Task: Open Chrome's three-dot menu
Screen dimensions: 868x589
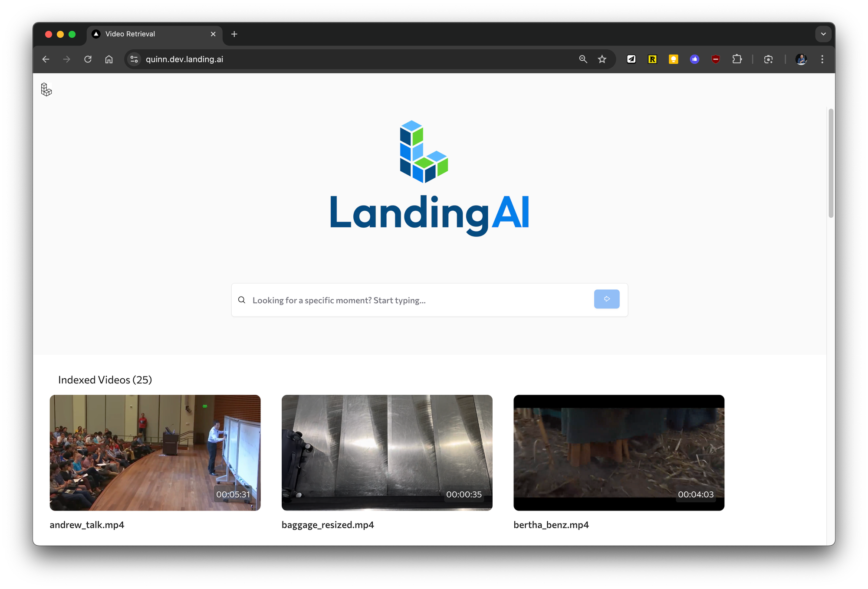Action: 822,59
